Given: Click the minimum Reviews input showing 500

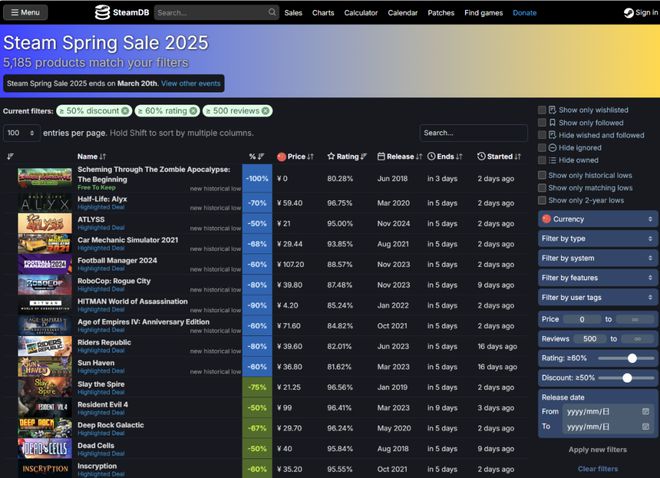Looking at the screenshot, I should [590, 339].
